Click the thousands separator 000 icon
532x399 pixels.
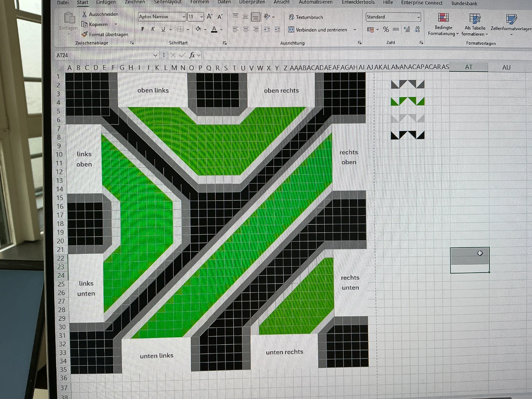coord(396,29)
